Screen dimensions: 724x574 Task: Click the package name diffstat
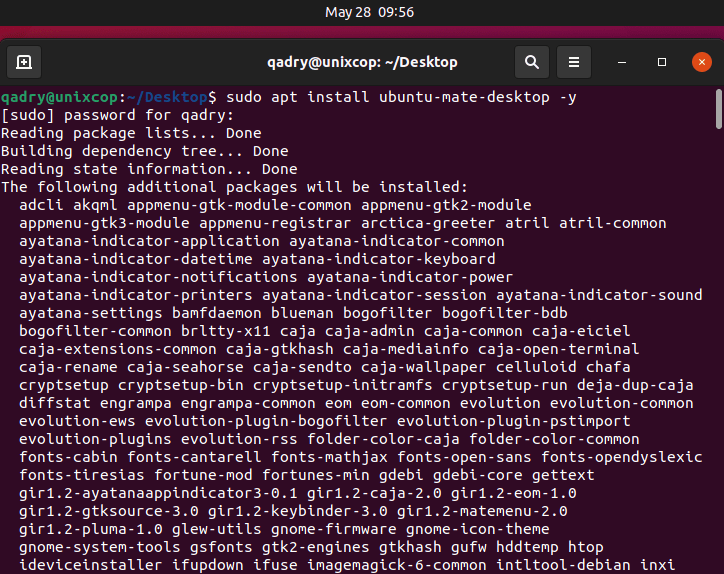point(54,404)
